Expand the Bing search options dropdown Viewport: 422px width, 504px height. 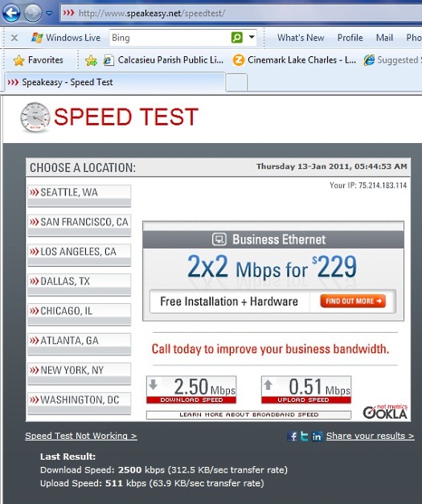pos(252,37)
